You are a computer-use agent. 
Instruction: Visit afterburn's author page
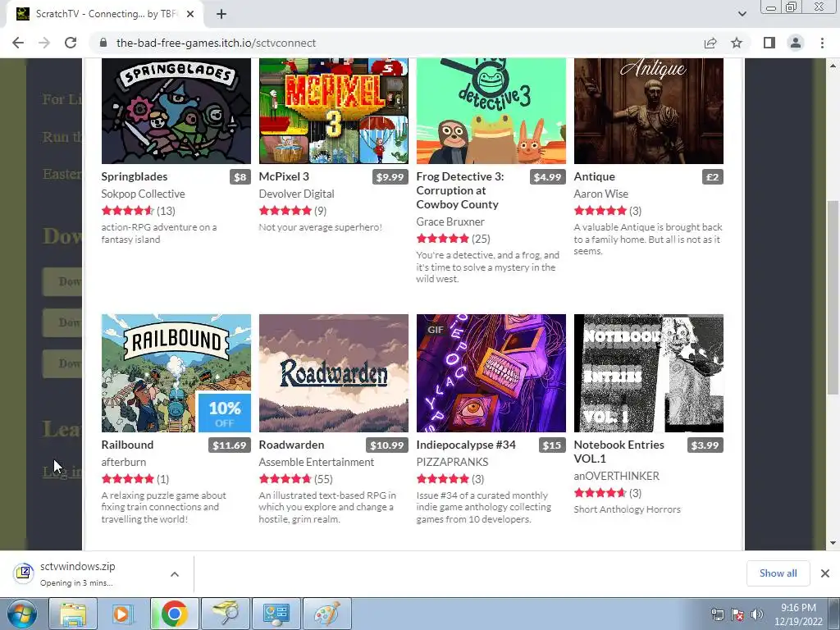(x=124, y=462)
